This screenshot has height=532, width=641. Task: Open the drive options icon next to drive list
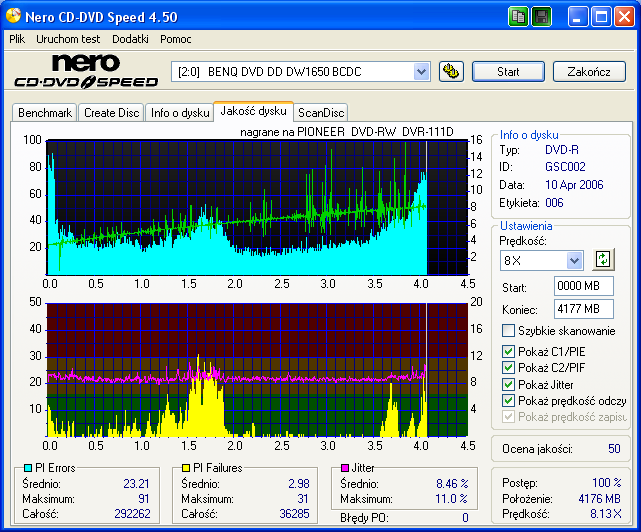tap(451, 72)
